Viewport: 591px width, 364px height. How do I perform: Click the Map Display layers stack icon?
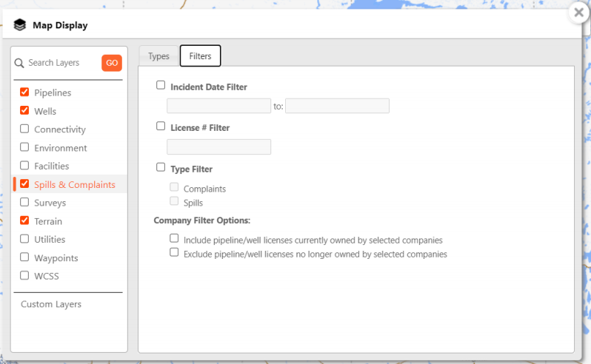(20, 25)
